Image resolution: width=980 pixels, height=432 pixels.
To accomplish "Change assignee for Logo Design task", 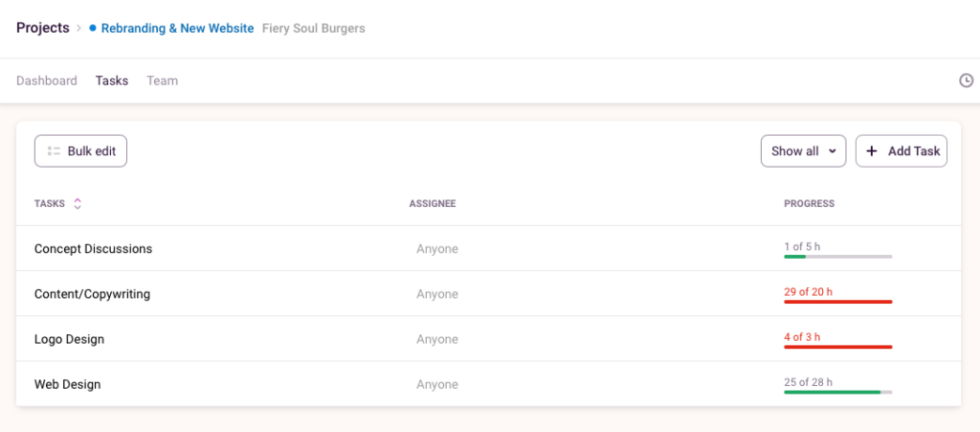I will 437,339.
